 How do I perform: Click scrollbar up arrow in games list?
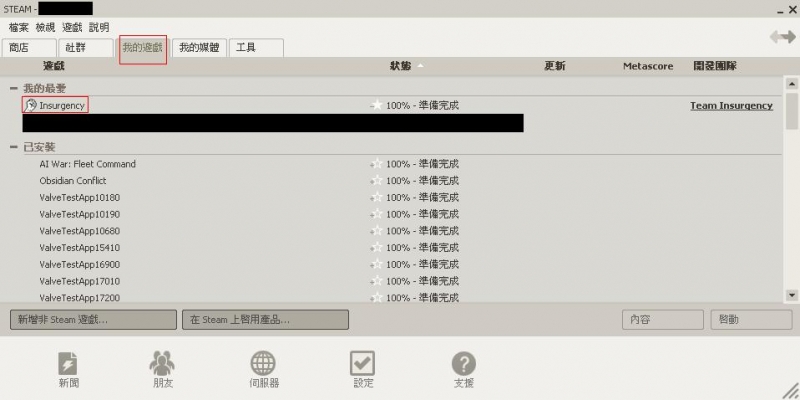[791, 84]
